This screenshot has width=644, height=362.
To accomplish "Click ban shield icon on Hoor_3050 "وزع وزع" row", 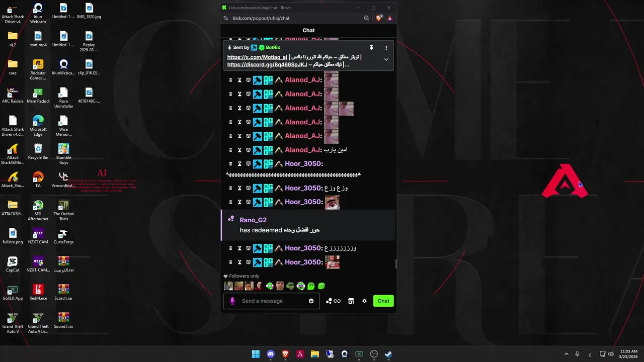I will 248,188.
